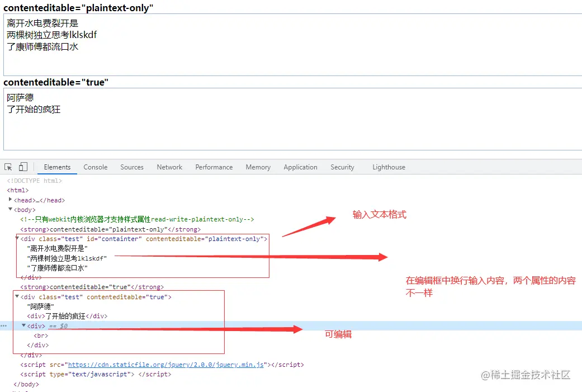
Task: Click the page heading contenteditable="plaintext-only"
Action: point(78,8)
